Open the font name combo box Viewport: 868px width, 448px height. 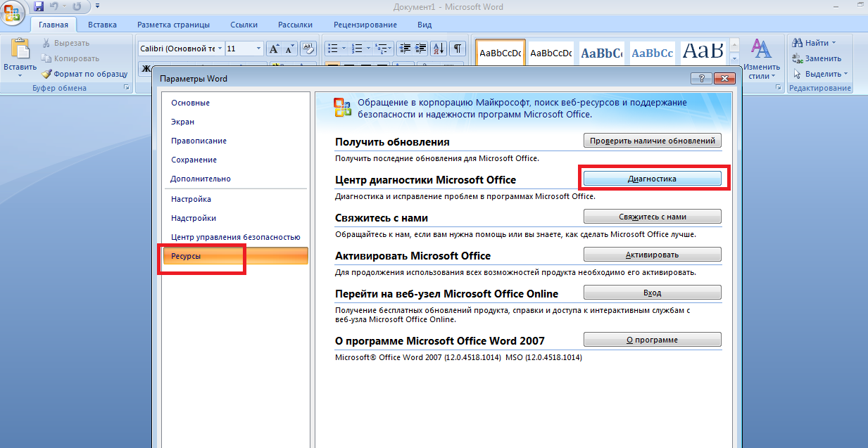180,49
